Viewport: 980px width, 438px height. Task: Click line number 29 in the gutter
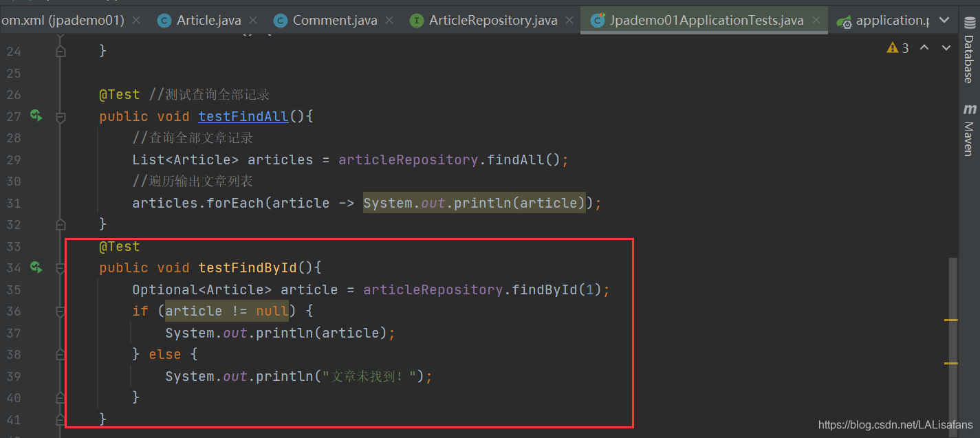tap(14, 160)
